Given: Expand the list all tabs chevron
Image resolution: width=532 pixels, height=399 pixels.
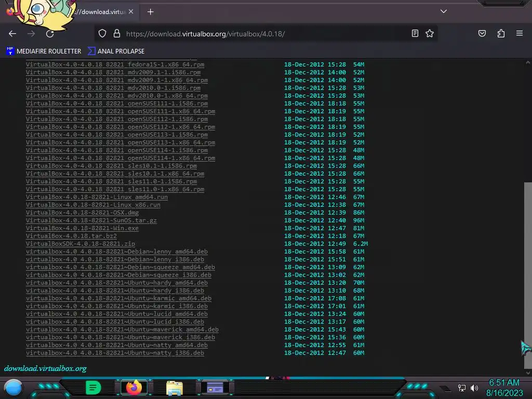Looking at the screenshot, I should pos(444,11).
